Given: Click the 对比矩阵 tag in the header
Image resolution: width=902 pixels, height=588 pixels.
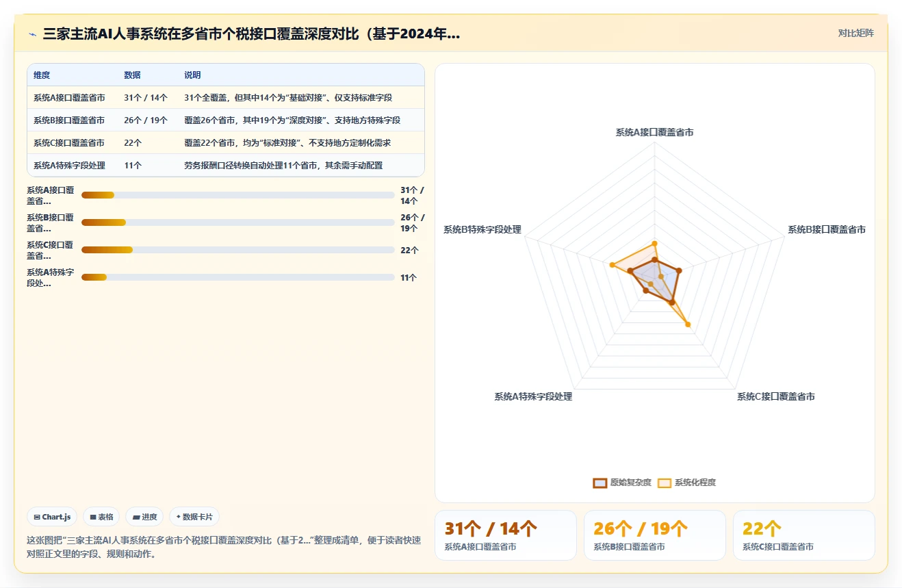Looking at the screenshot, I should click(855, 33).
